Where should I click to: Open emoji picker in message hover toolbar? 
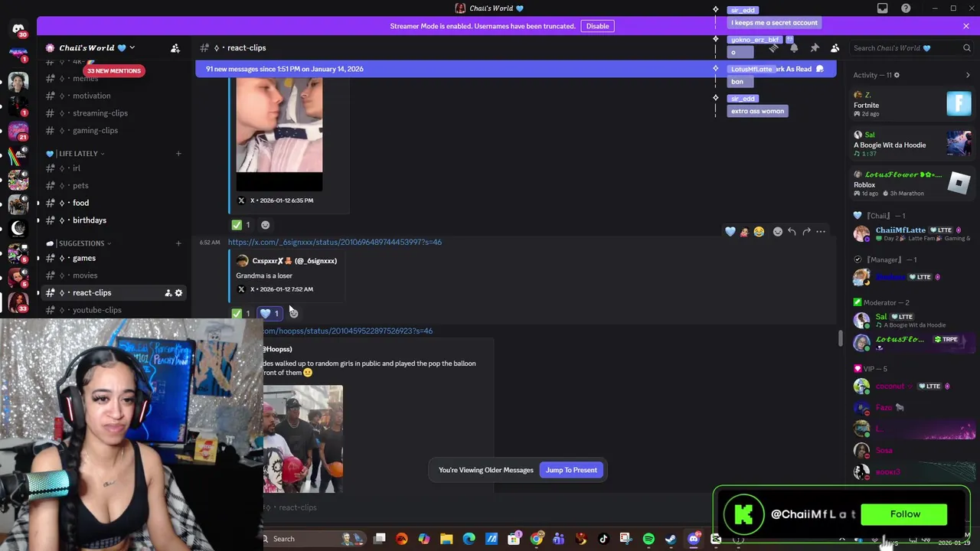tap(777, 232)
